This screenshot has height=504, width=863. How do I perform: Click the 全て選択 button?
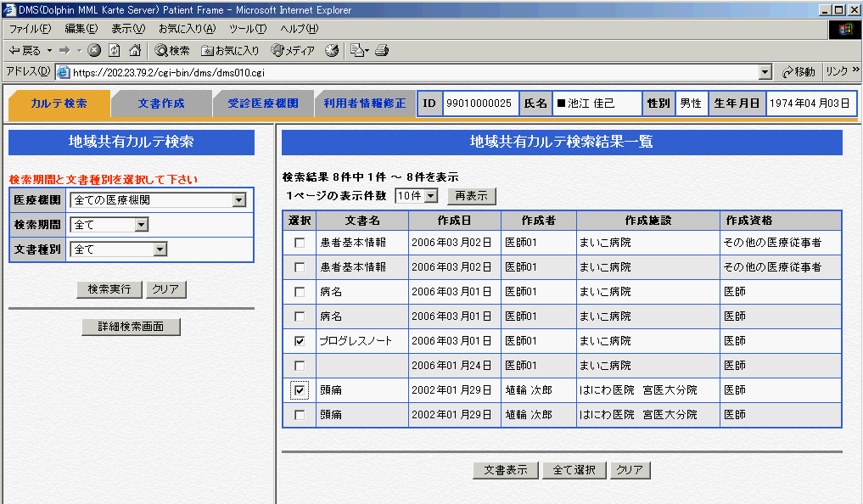pos(574,470)
